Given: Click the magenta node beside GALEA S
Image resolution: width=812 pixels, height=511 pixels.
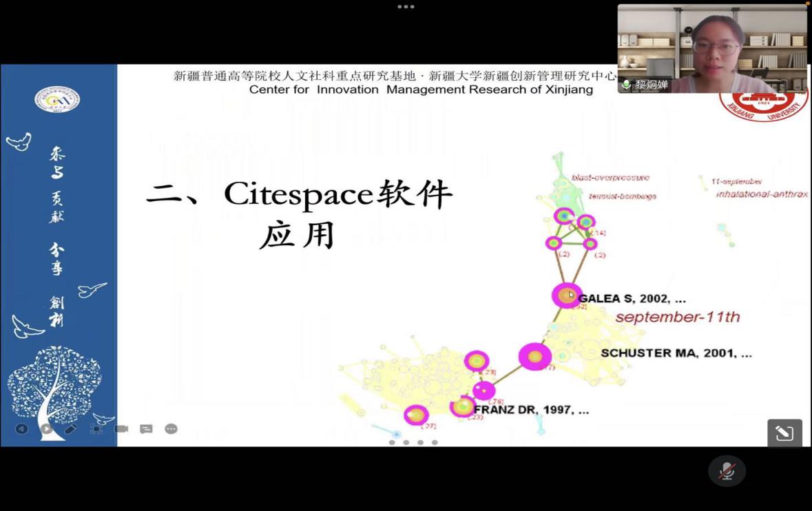Looking at the screenshot, I should (x=567, y=295).
